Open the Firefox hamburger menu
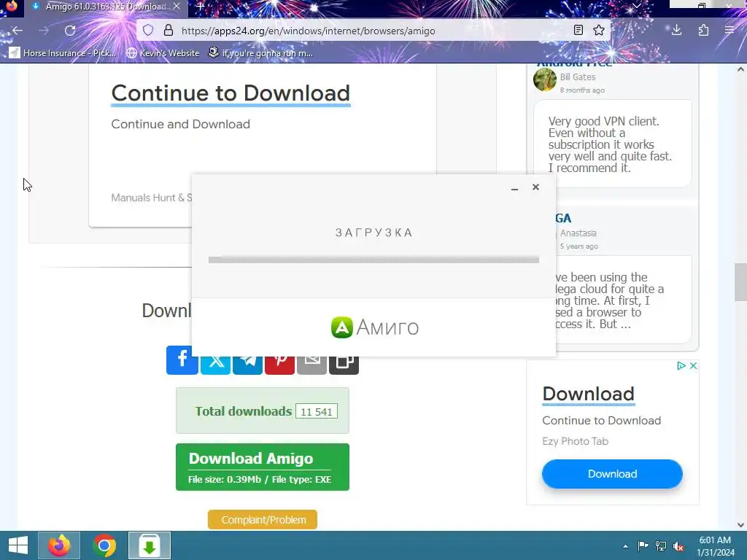This screenshot has width=747, height=560. 729,31
